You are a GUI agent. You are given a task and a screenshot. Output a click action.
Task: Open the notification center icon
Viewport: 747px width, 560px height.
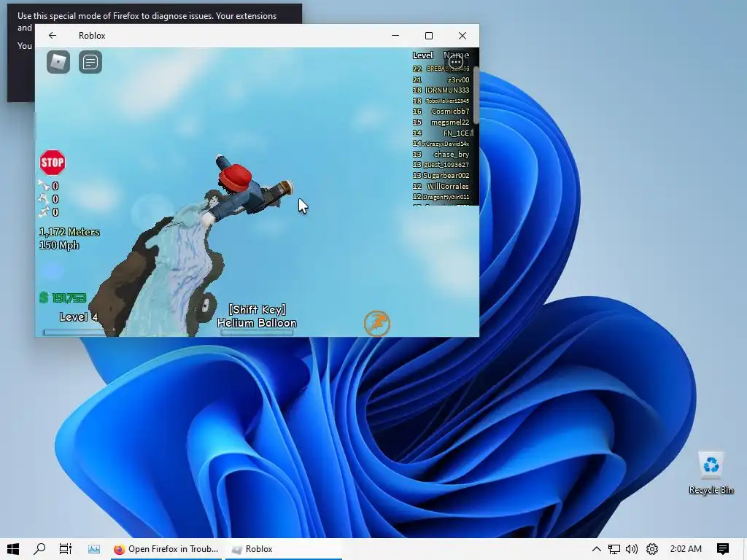723,549
